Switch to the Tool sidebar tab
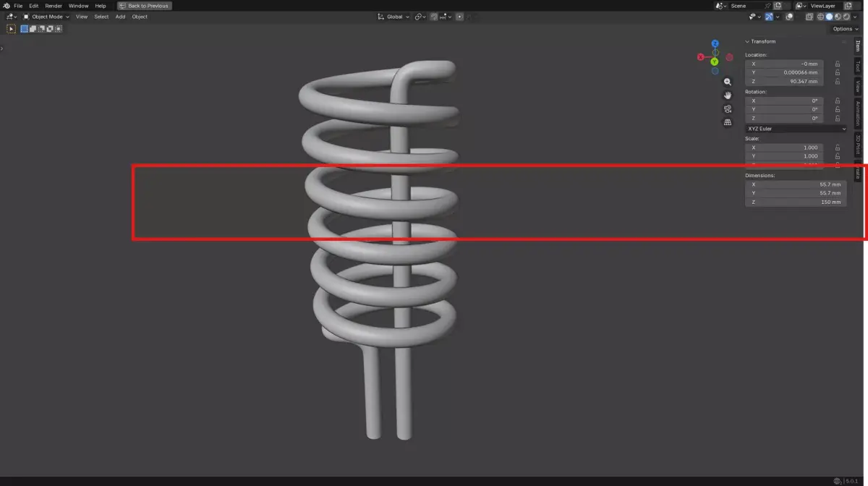Image resolution: width=868 pixels, height=486 pixels. coord(858,66)
